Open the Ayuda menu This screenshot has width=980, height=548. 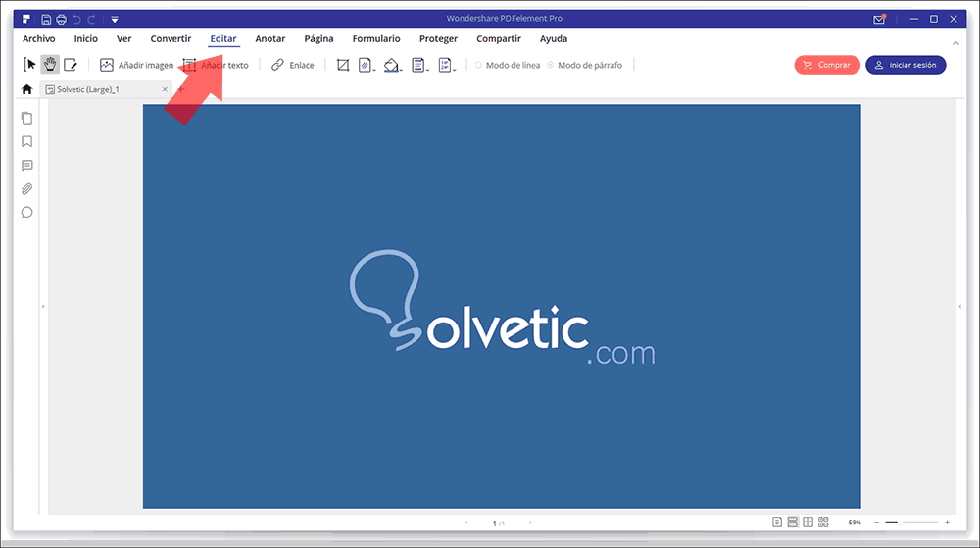tap(554, 39)
